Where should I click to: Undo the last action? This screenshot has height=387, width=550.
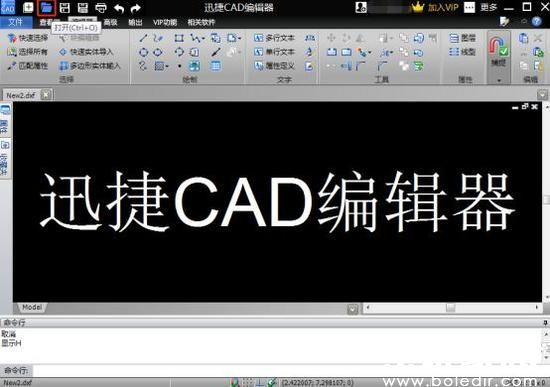click(119, 8)
